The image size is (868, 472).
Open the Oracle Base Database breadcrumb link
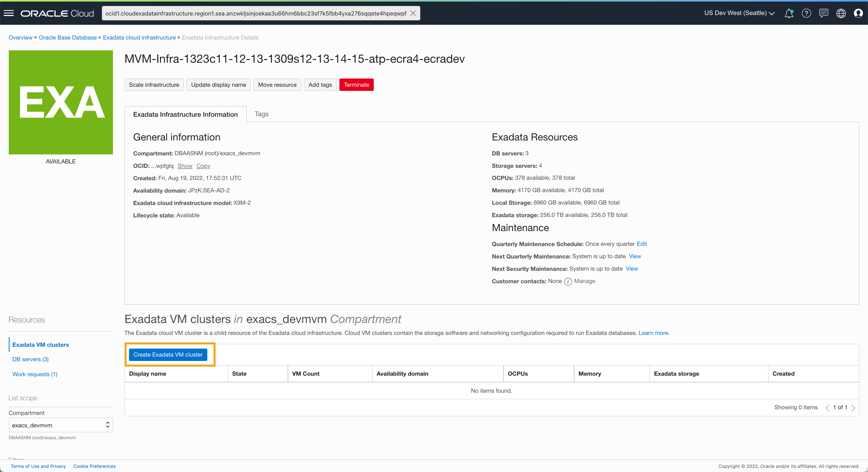pyautogui.click(x=67, y=37)
